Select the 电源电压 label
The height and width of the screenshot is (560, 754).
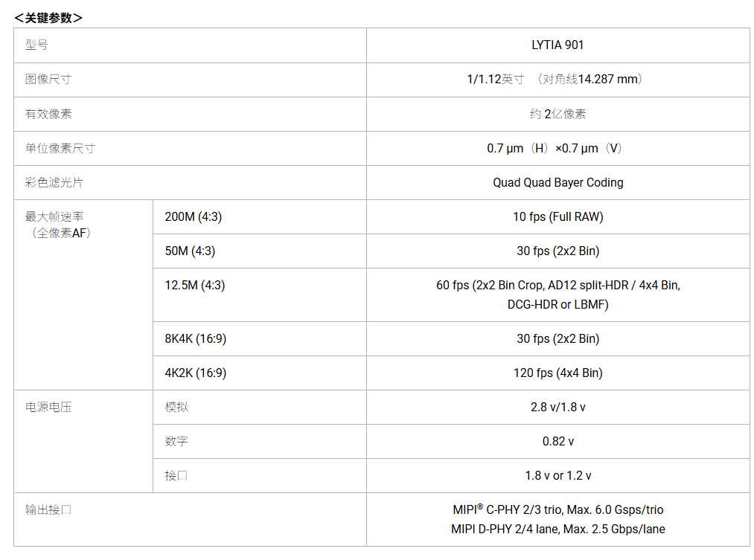point(48,408)
